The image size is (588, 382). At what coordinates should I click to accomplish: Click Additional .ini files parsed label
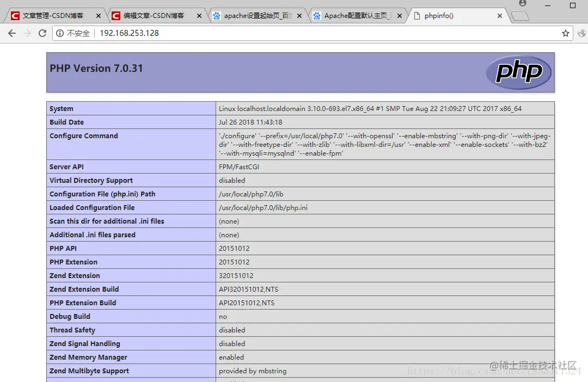click(x=92, y=235)
